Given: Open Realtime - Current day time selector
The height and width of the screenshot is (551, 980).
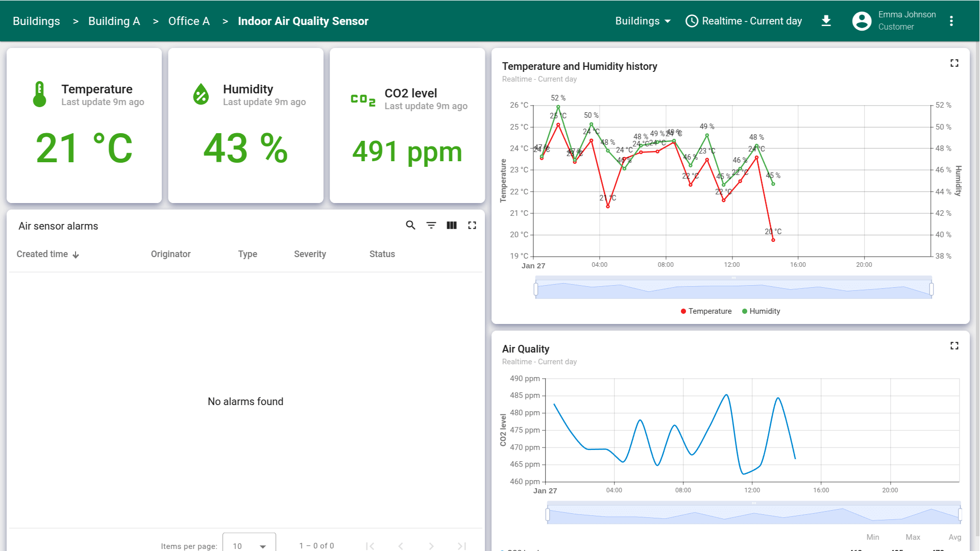Looking at the screenshot, I should coord(744,21).
